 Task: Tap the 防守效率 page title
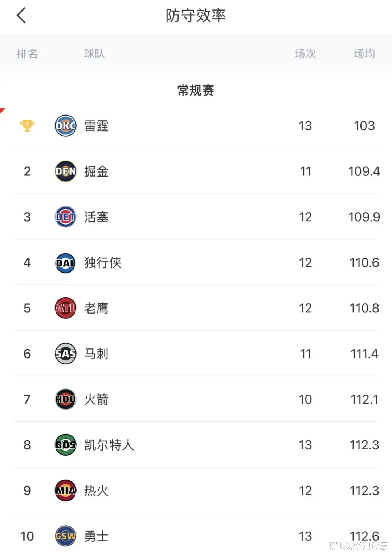pyautogui.click(x=196, y=16)
